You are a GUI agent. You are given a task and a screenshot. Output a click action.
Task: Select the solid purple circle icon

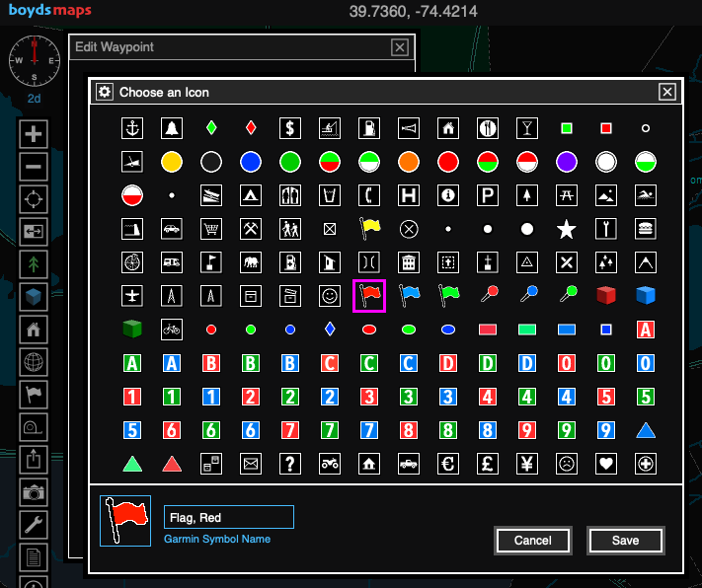click(x=566, y=162)
